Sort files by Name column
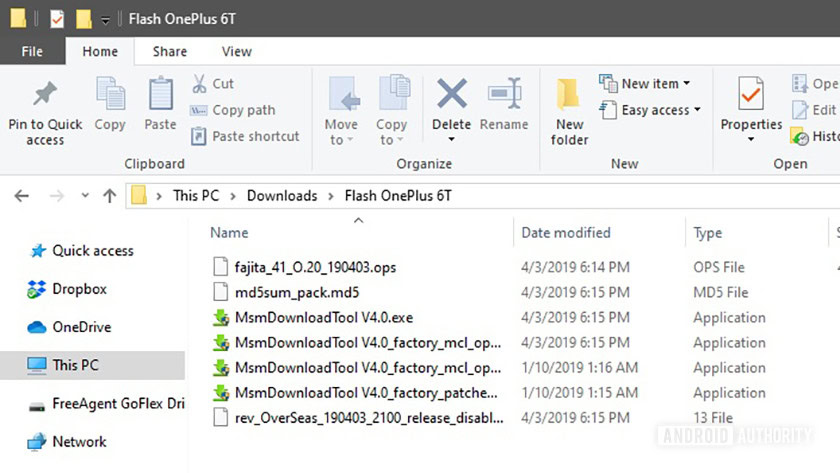The image size is (840, 473). coord(229,232)
